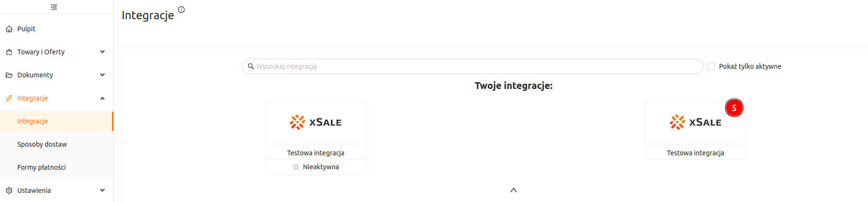
Task: Expand the Dokumenty menu chevron
Action: pyautogui.click(x=102, y=75)
